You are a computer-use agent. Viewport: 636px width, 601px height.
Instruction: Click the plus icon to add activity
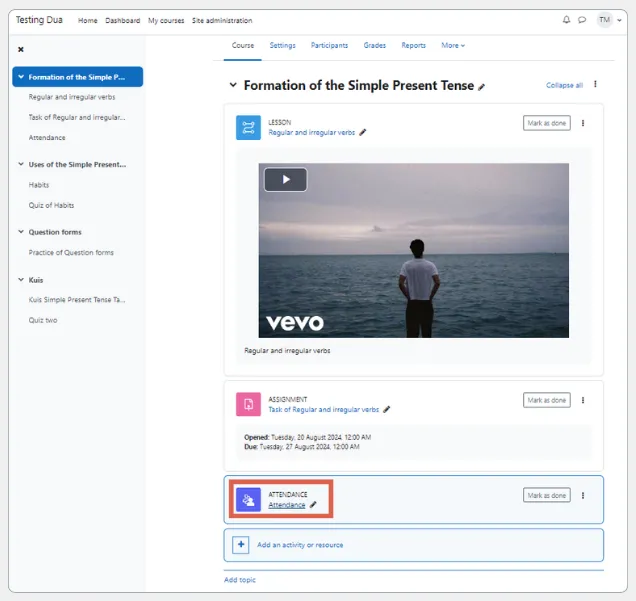click(241, 545)
